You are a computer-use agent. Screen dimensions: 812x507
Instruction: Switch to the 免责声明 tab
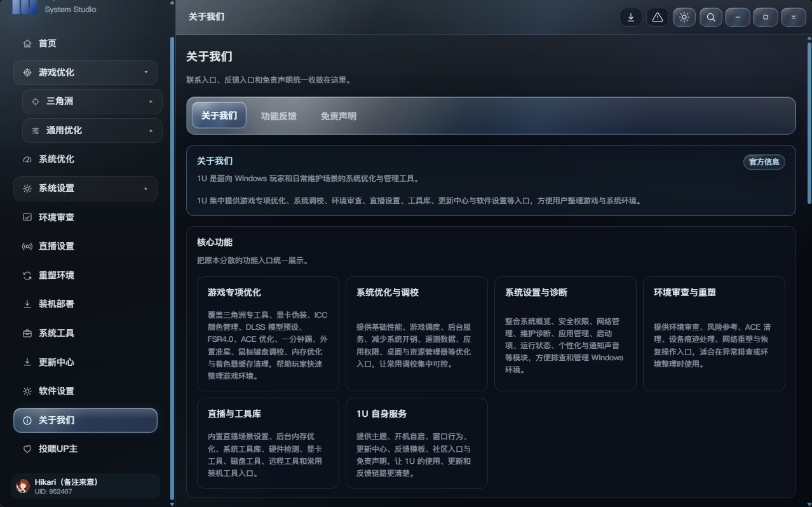coord(339,116)
